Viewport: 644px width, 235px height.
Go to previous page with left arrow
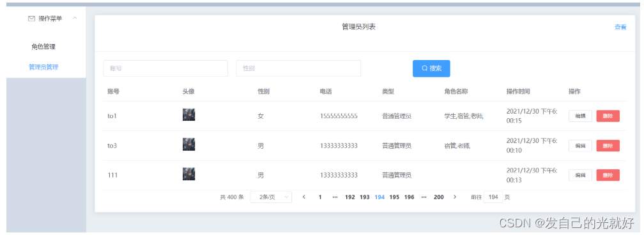(x=304, y=197)
